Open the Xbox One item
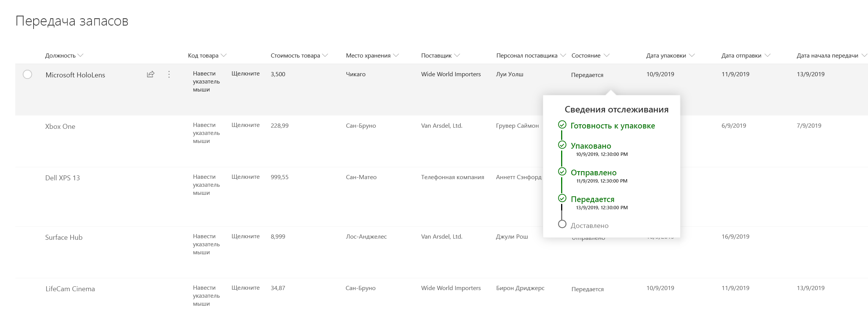 pyautogui.click(x=60, y=127)
